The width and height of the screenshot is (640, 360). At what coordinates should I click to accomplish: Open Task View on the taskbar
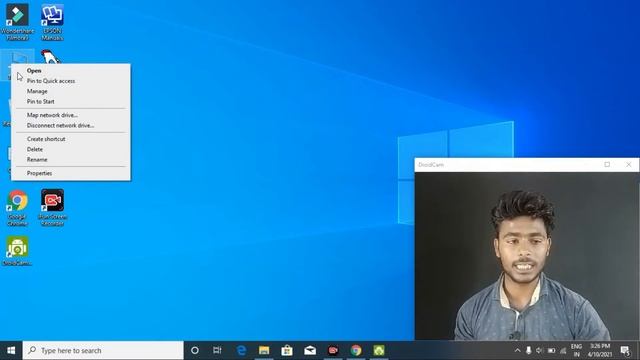click(217, 350)
